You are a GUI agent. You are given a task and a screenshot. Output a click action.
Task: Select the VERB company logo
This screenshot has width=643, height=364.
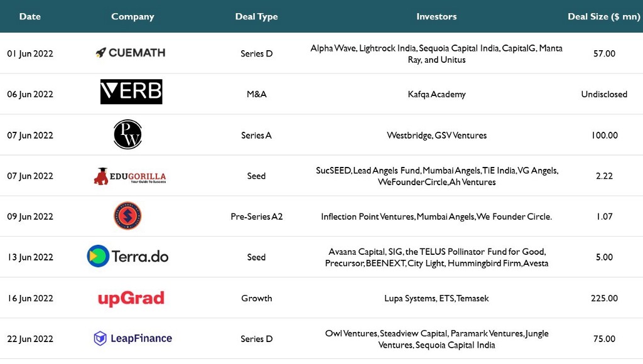(x=131, y=92)
